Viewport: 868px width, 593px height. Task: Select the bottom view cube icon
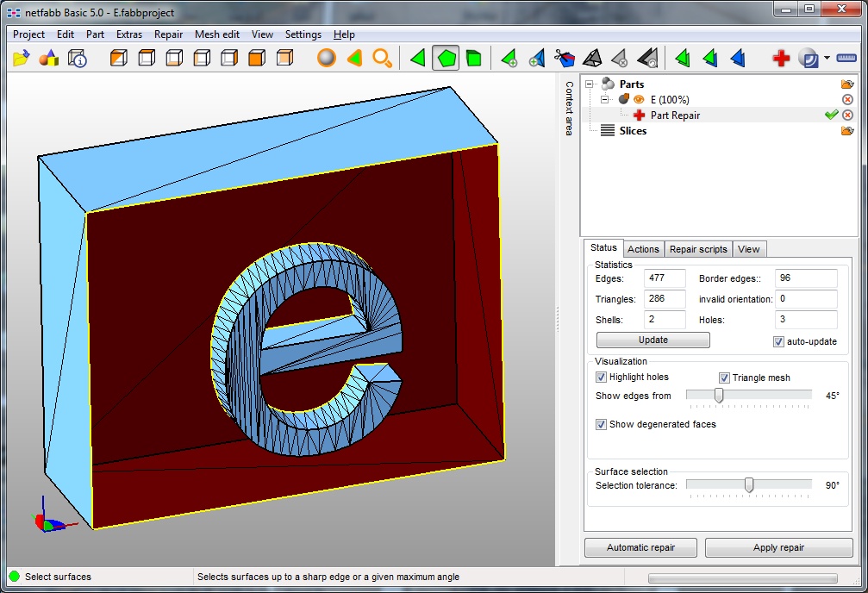tap(174, 58)
